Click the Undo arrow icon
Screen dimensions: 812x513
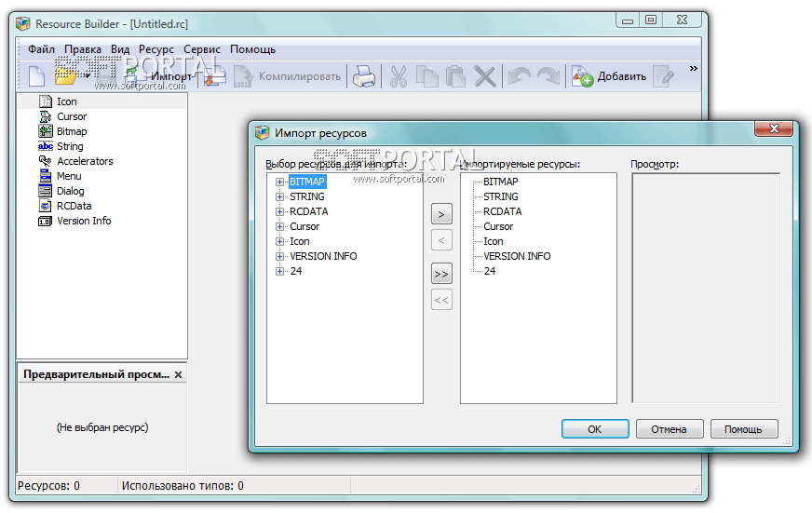[x=519, y=76]
